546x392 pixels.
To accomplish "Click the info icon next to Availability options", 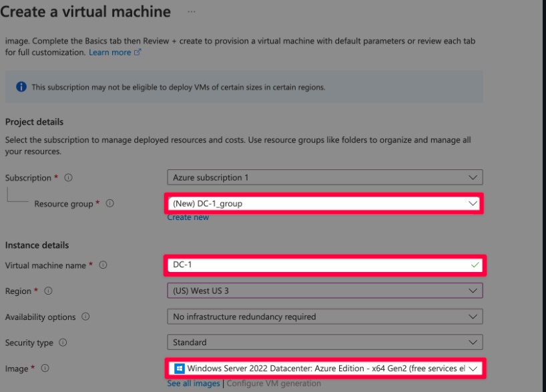I will 85,317.
